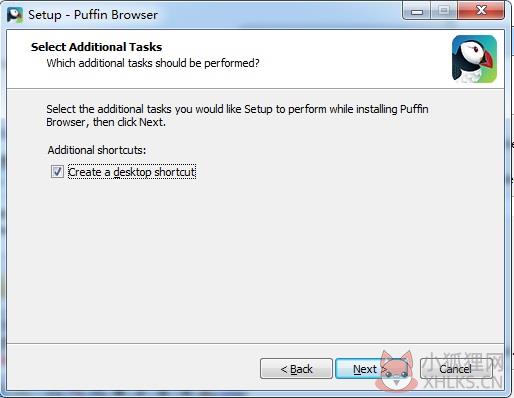This screenshot has width=514, height=398.
Task: Click the empty gray area below the checkbox
Action: point(253,260)
